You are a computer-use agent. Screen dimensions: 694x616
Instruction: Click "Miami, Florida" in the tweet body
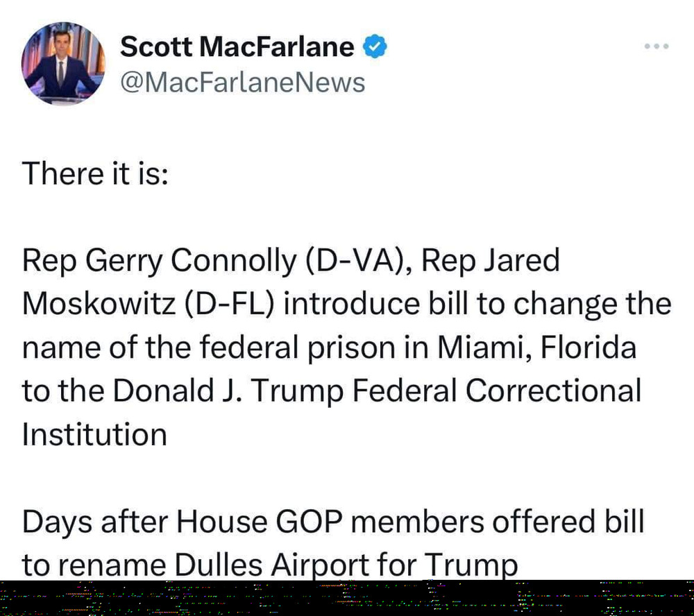pyautogui.click(x=537, y=348)
